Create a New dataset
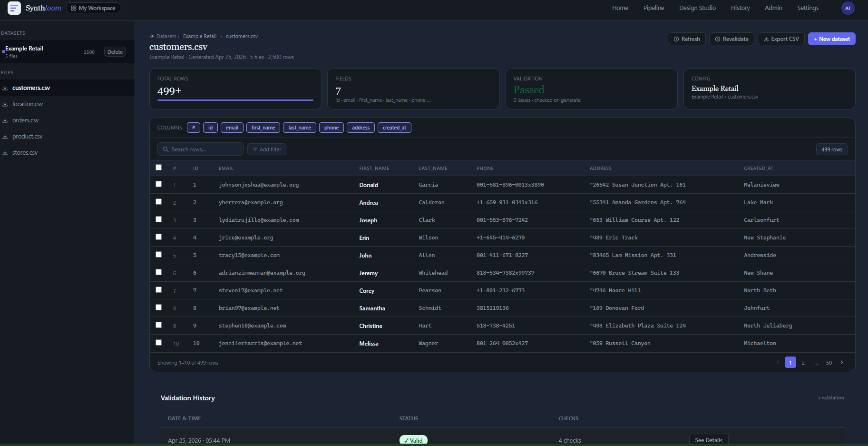868x446 pixels. [831, 39]
